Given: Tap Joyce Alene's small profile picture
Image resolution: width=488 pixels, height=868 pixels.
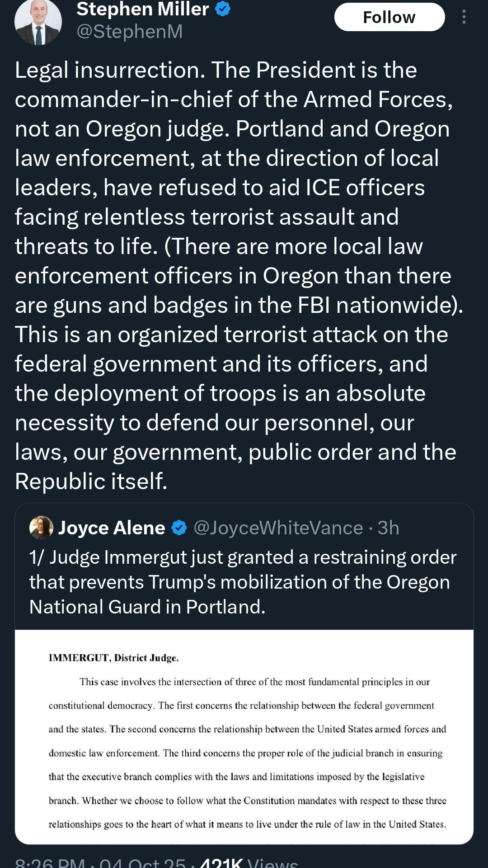Looking at the screenshot, I should pyautogui.click(x=41, y=528).
